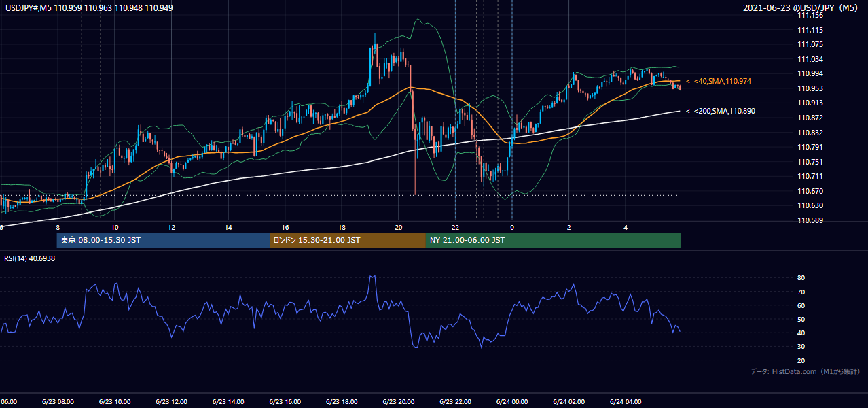Select the 東京 08:00-15:30 JST session bar
868x408 pixels.
(x=163, y=240)
